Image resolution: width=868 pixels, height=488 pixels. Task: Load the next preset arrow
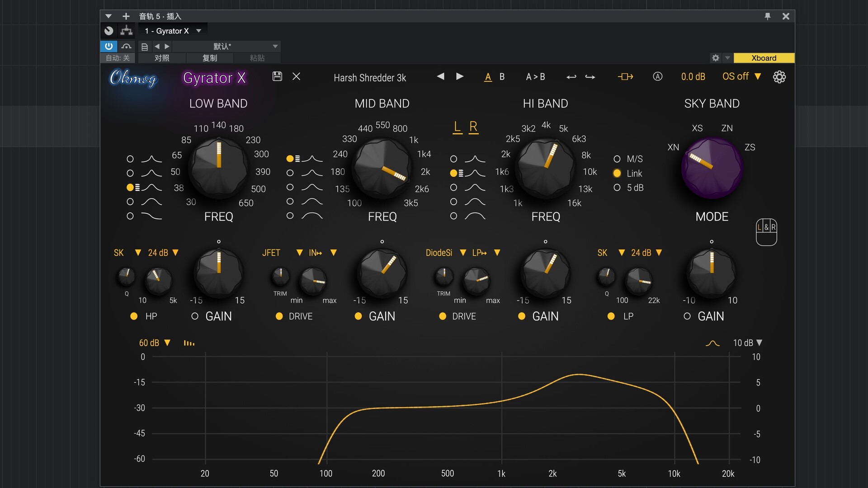pyautogui.click(x=460, y=76)
